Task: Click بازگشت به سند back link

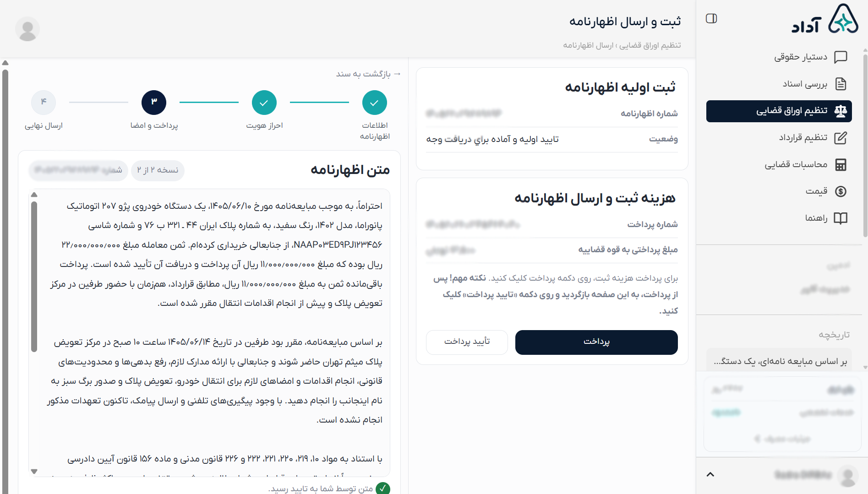Action: tap(368, 74)
